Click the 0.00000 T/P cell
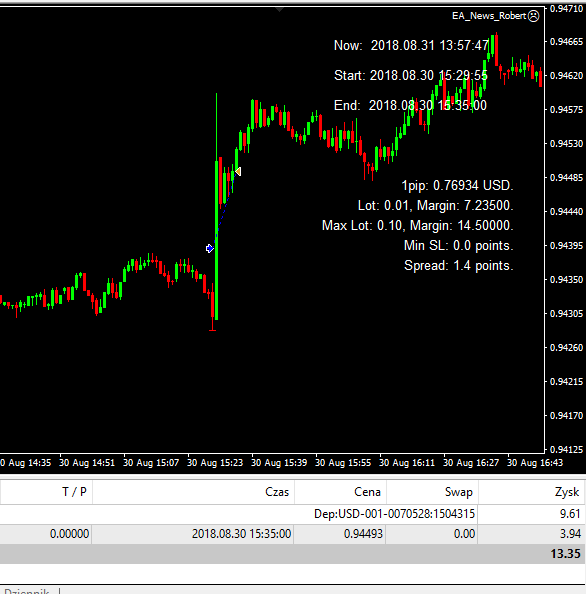 click(x=69, y=534)
